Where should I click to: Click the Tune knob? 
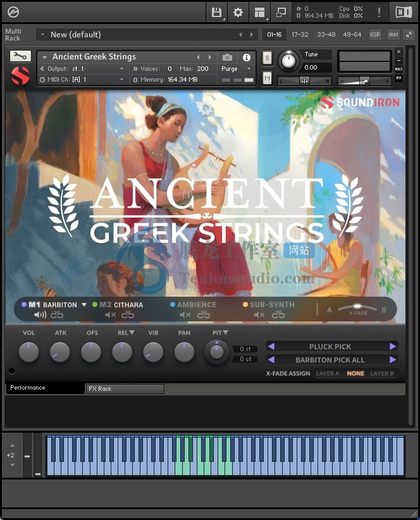[288, 61]
